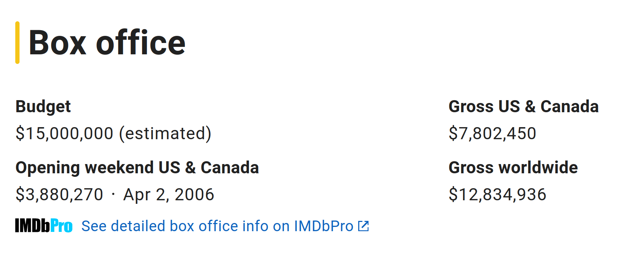644x261 pixels.
Task: Click the word estimated in Budget row
Action: pyautogui.click(x=165, y=134)
